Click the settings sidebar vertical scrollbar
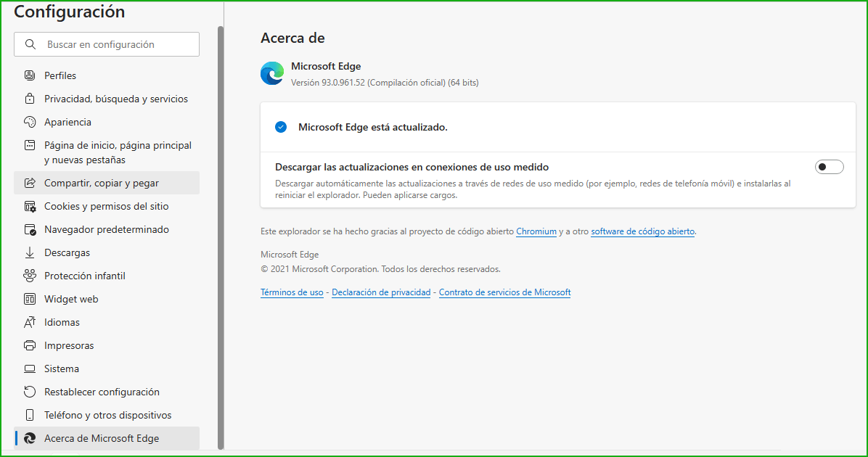868x457 pixels. (221, 238)
